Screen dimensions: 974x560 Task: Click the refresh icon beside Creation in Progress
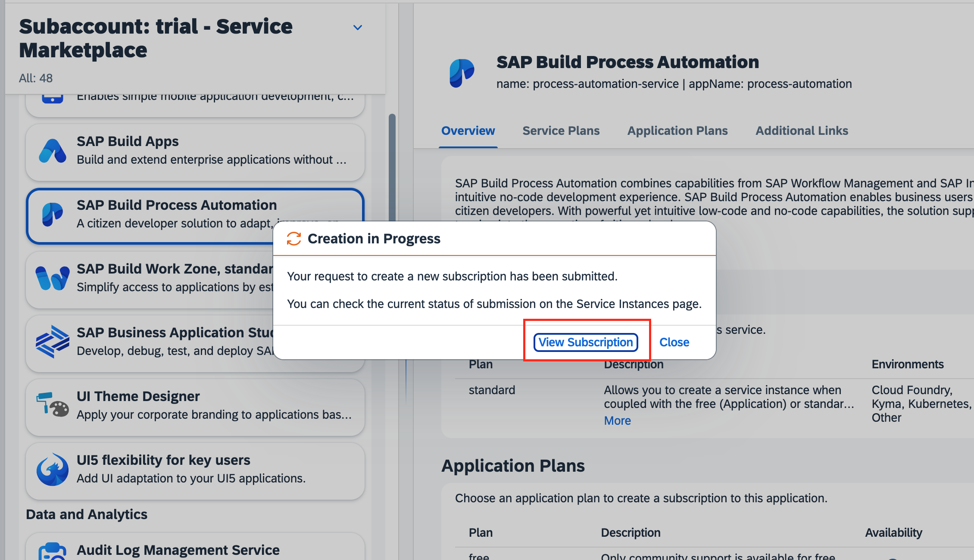(293, 238)
